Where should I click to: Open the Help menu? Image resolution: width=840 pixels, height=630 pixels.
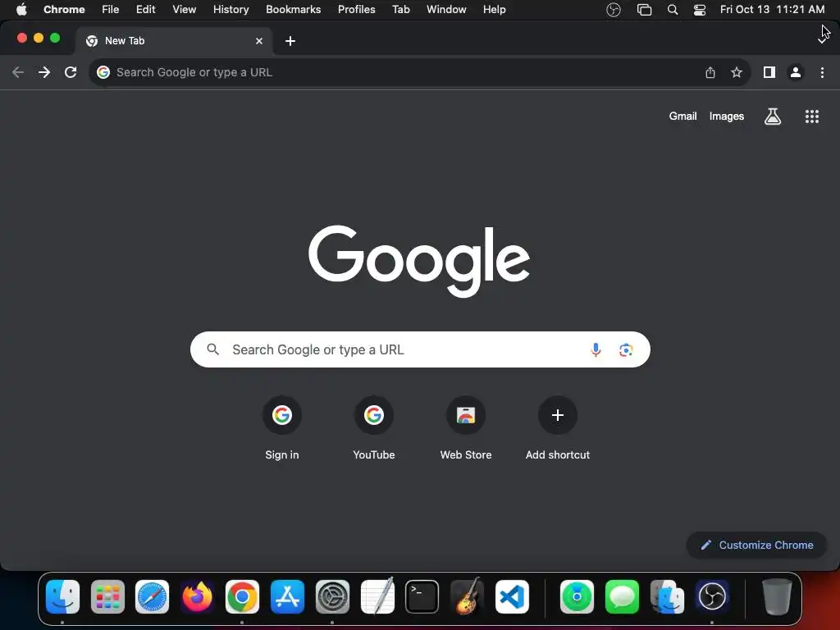click(494, 10)
